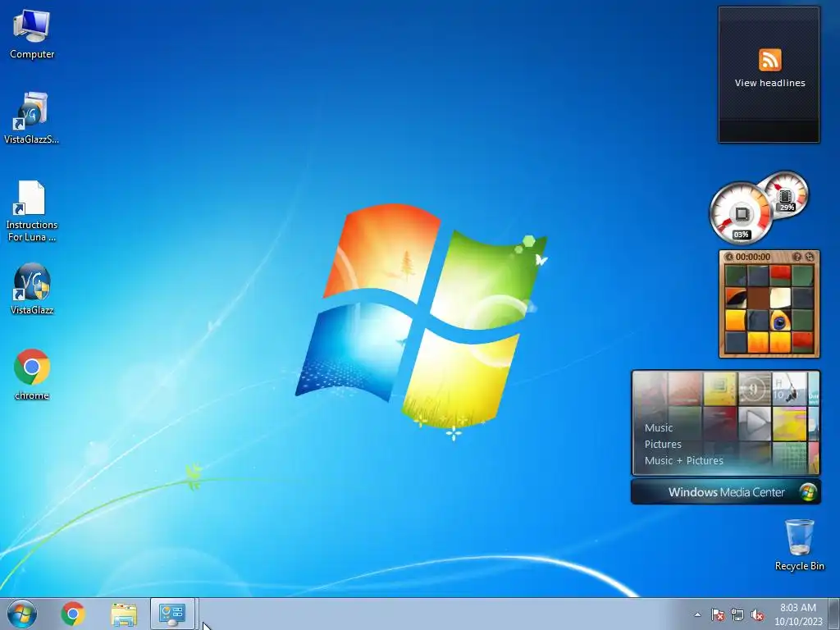Click the 00:00:00 puzzle timer
840x630 pixels.
[753, 257]
